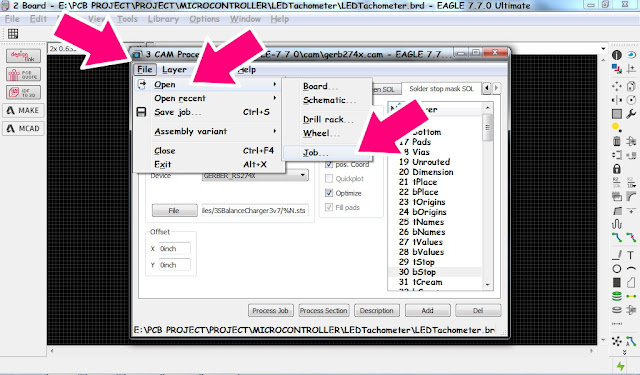Select Wheel... in Open submenu

click(327, 133)
